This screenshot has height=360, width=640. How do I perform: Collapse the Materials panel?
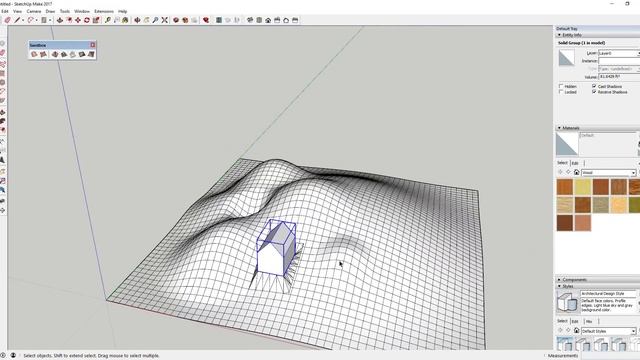click(560, 128)
